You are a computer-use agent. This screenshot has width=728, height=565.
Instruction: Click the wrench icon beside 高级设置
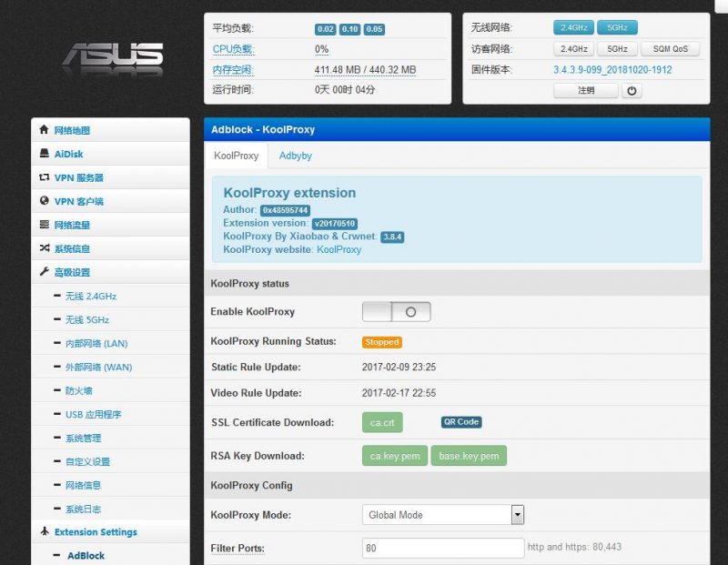coord(44,272)
